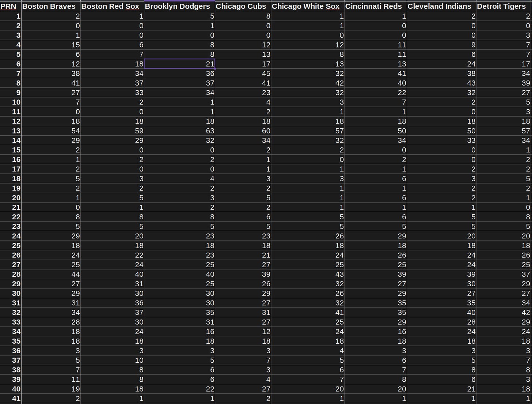This screenshot has width=532, height=404.
Task: Click Cleveland Indians value 24 in PRN 6
Action: click(x=441, y=64)
